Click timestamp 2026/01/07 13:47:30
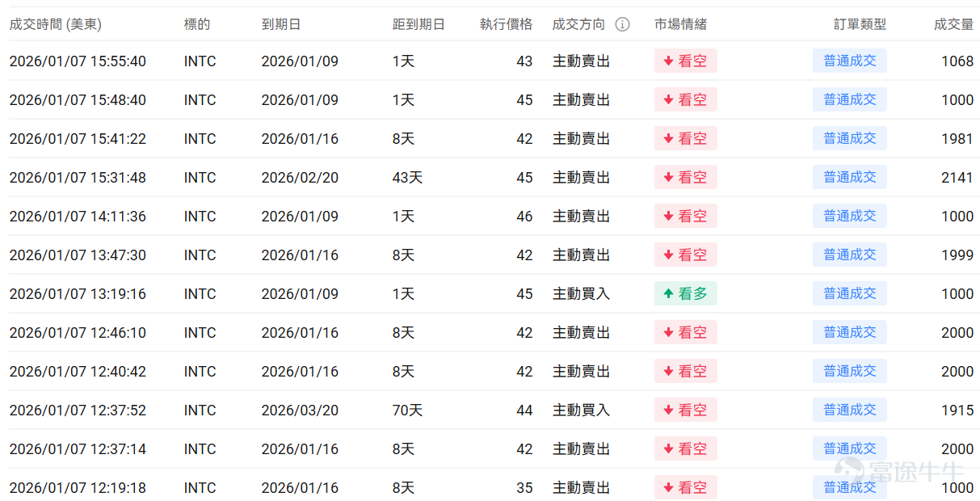 (78, 255)
